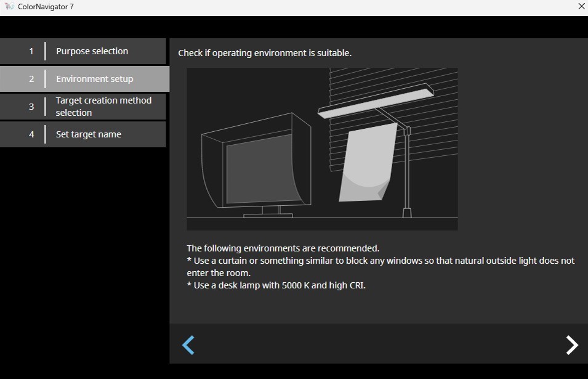Click the curtain recommendation text
This screenshot has width=588, height=379.
pyautogui.click(x=381, y=267)
